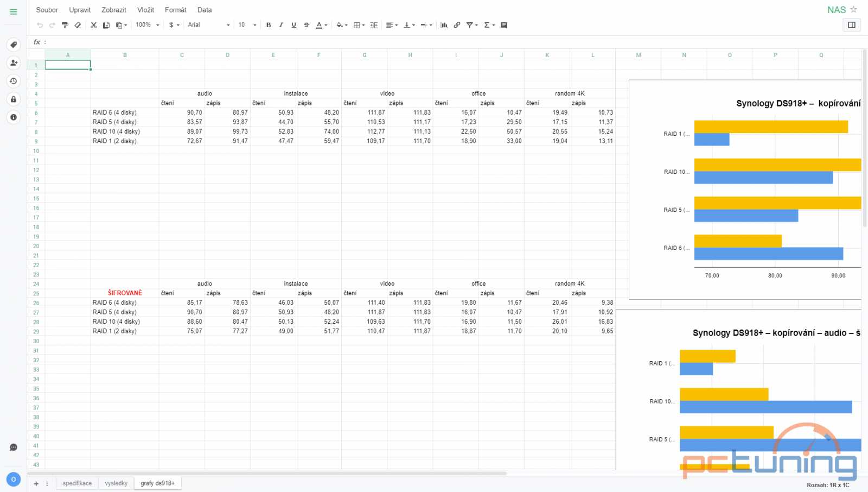The image size is (868, 492).
Task: Toggle bold formatting
Action: click(x=269, y=25)
